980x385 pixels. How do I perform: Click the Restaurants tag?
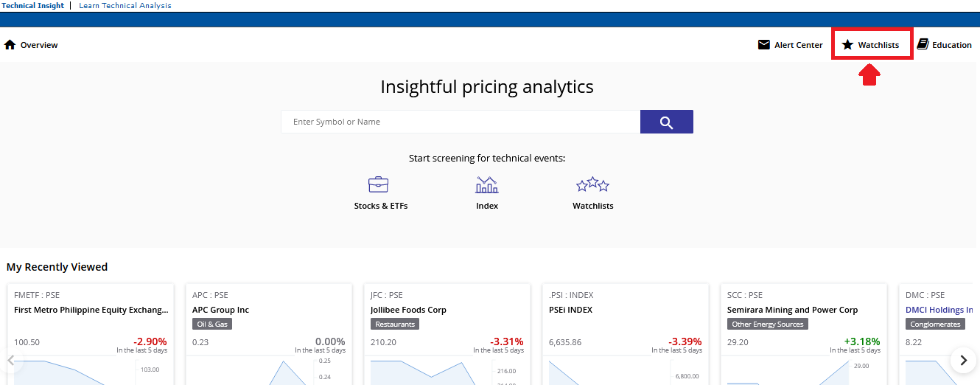click(395, 325)
